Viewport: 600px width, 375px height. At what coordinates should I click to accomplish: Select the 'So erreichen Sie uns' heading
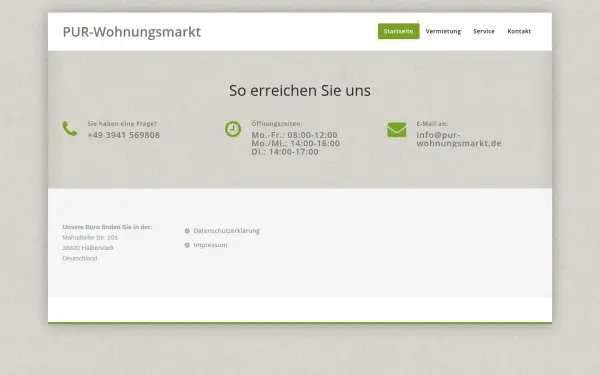300,91
